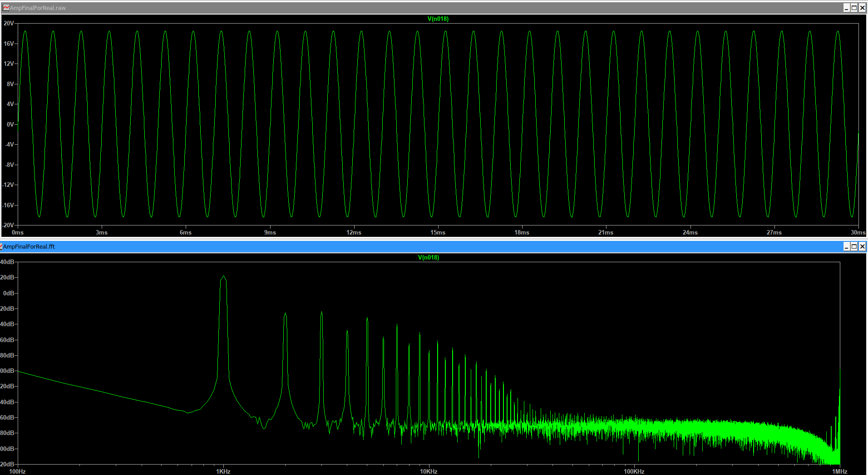Click the AmpFinalForReal.raw window icon
The width and height of the screenshot is (868, 475).
click(5, 8)
